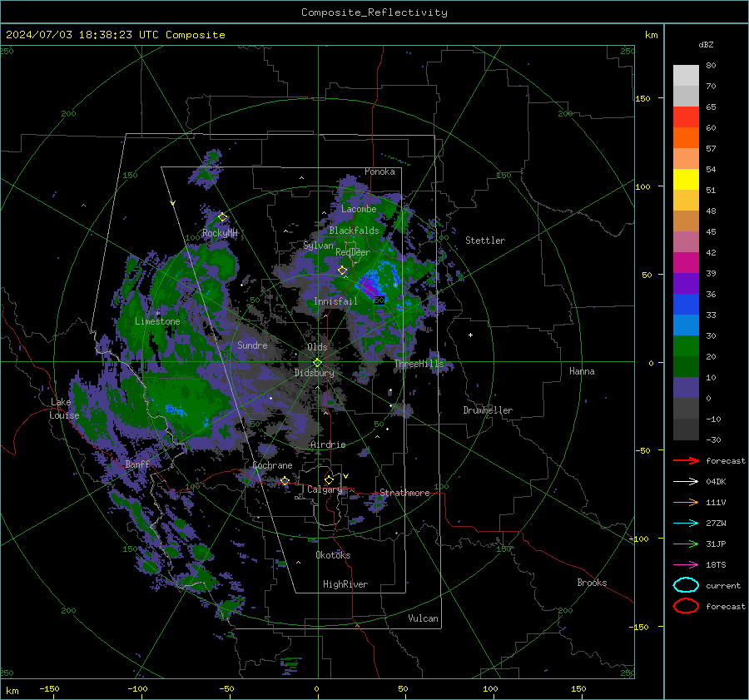
Task: Click the Innisfail city label
Action: tap(335, 301)
